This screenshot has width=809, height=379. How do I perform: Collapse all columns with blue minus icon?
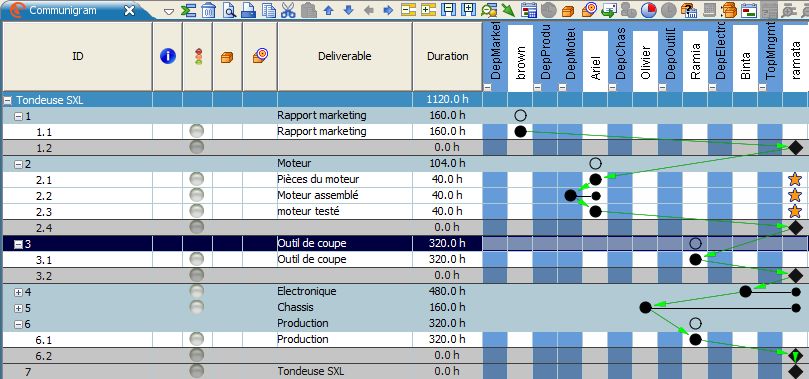point(449,10)
